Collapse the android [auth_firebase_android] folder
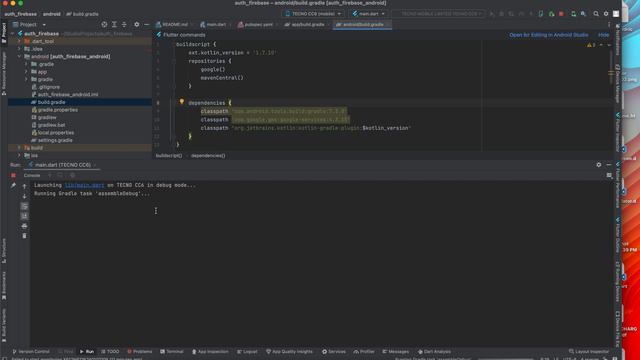Screen dimensions: 640x360 click(x=19, y=56)
